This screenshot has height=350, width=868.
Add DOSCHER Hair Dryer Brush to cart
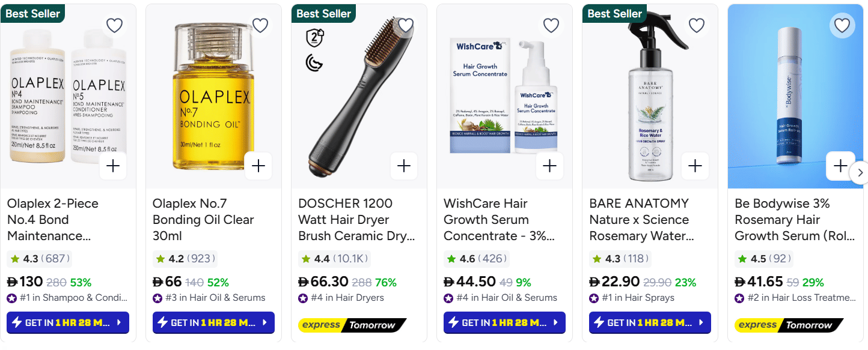pos(404,166)
